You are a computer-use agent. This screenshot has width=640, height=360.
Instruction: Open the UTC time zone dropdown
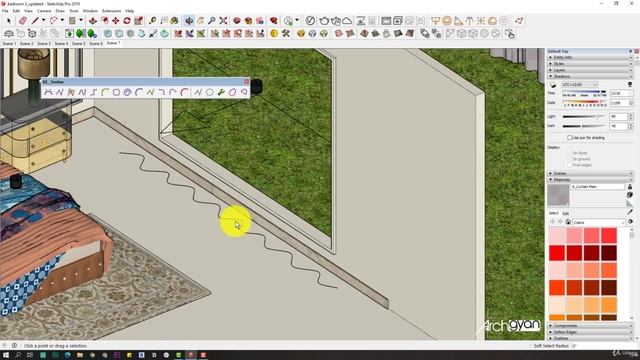pyautogui.click(x=580, y=84)
